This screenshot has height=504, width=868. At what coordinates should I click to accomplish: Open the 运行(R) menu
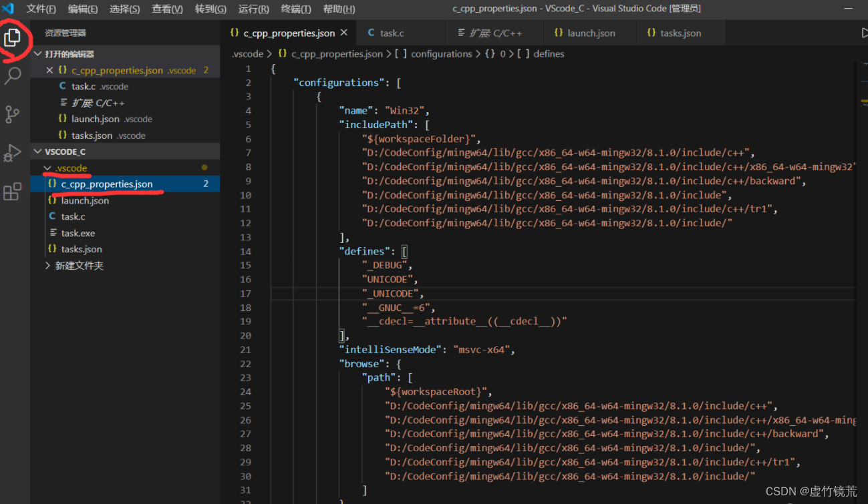point(253,9)
